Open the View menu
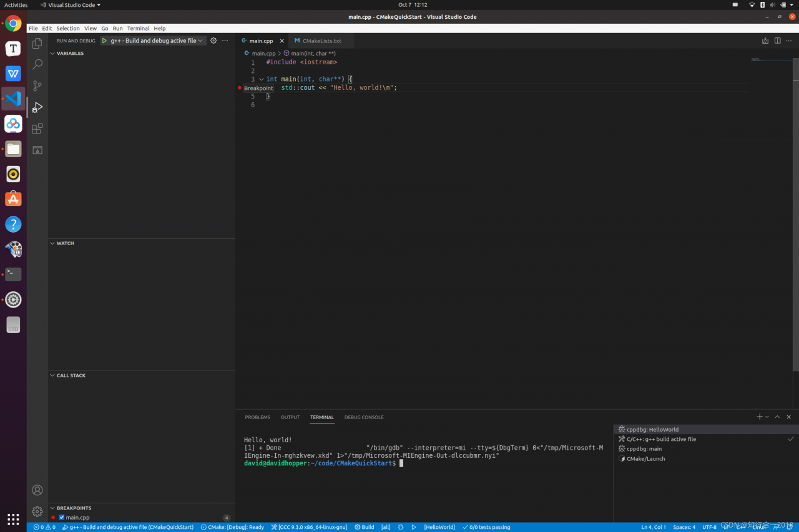The width and height of the screenshot is (799, 532). click(91, 28)
